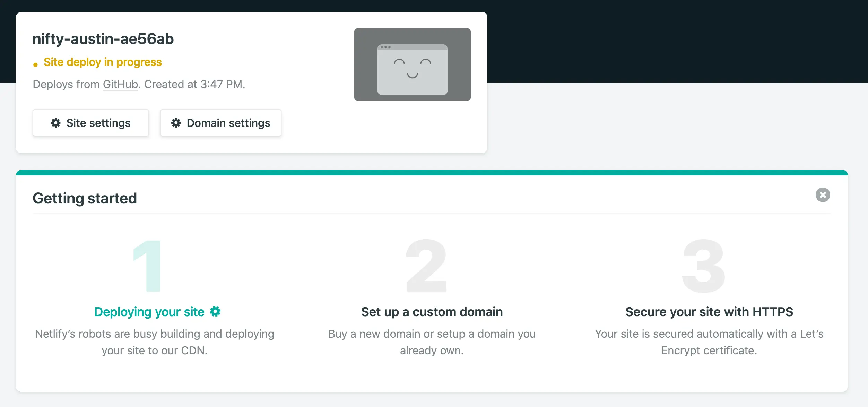This screenshot has height=407, width=868.
Task: Click the large step number 3
Action: click(703, 266)
